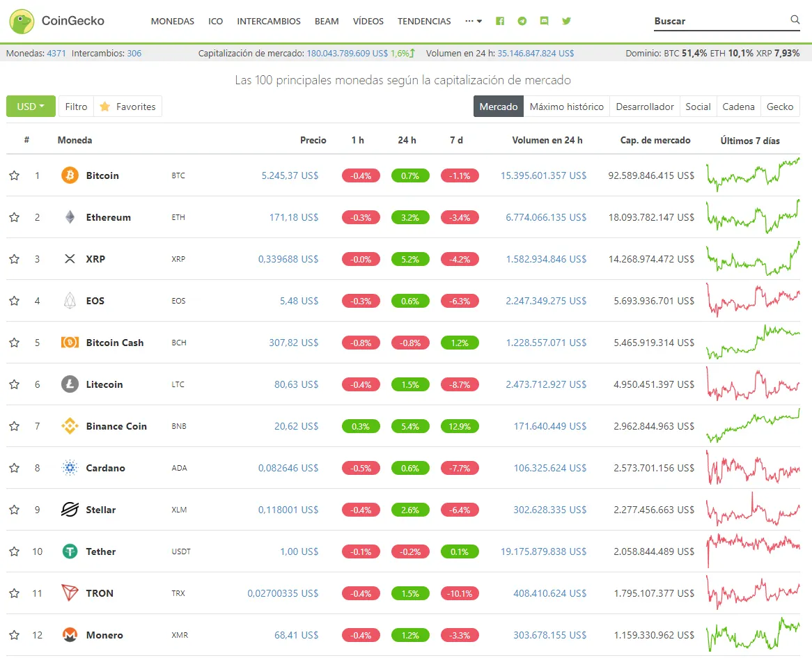Click the Ethereum diamond logo

70,217
